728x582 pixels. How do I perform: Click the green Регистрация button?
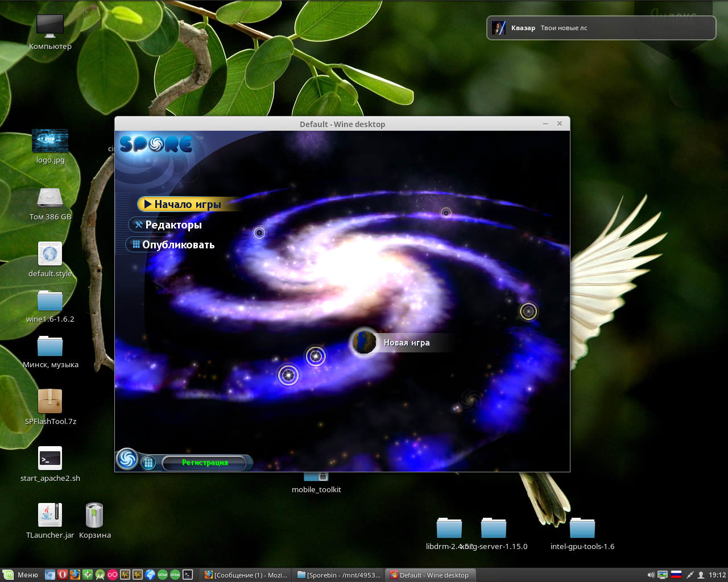coord(205,463)
